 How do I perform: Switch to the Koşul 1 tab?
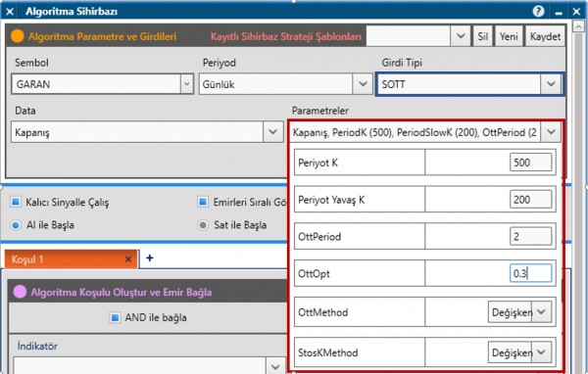click(x=72, y=259)
